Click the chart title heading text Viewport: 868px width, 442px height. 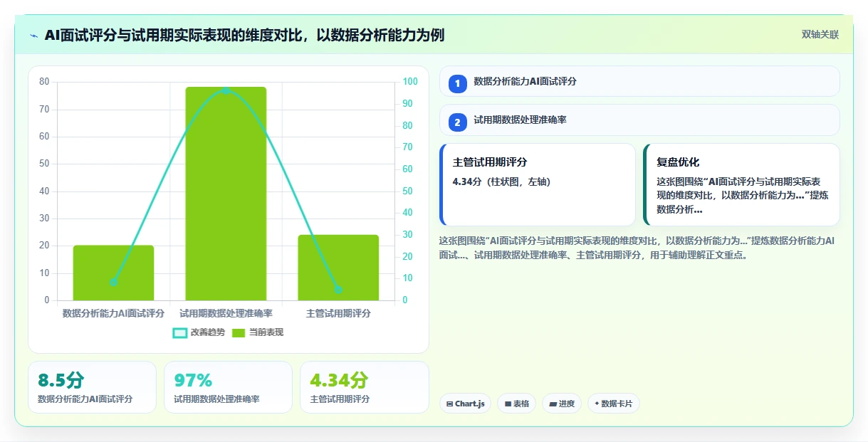coord(244,35)
